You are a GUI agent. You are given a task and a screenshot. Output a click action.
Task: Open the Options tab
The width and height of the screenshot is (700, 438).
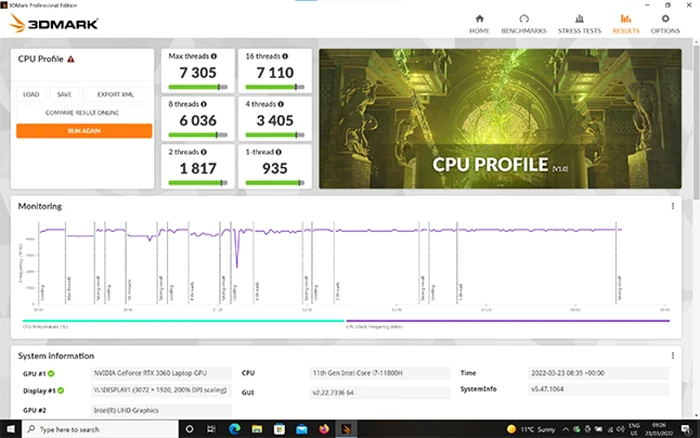pyautogui.click(x=665, y=24)
